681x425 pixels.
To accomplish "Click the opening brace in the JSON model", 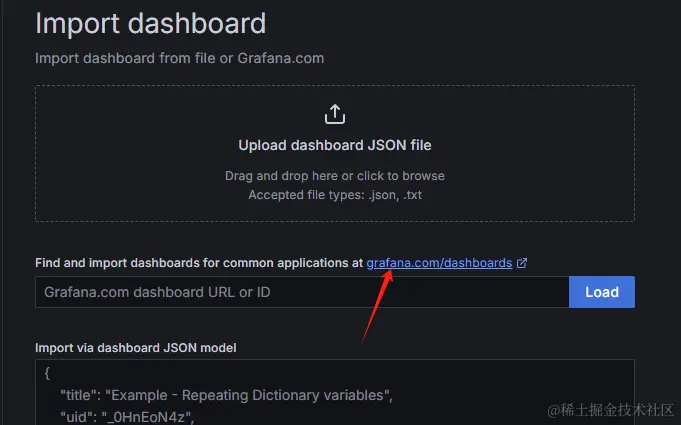I will coord(47,373).
